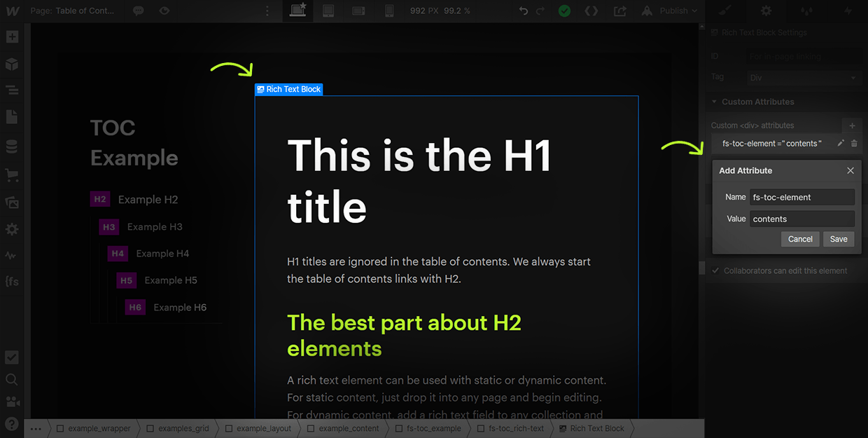Add a new custom attribute with plus button
Viewport: 868px width, 438px height.
tap(852, 125)
